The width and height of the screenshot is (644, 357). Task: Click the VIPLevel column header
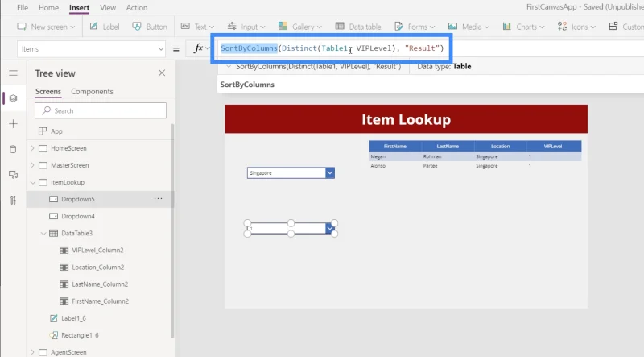coord(553,146)
